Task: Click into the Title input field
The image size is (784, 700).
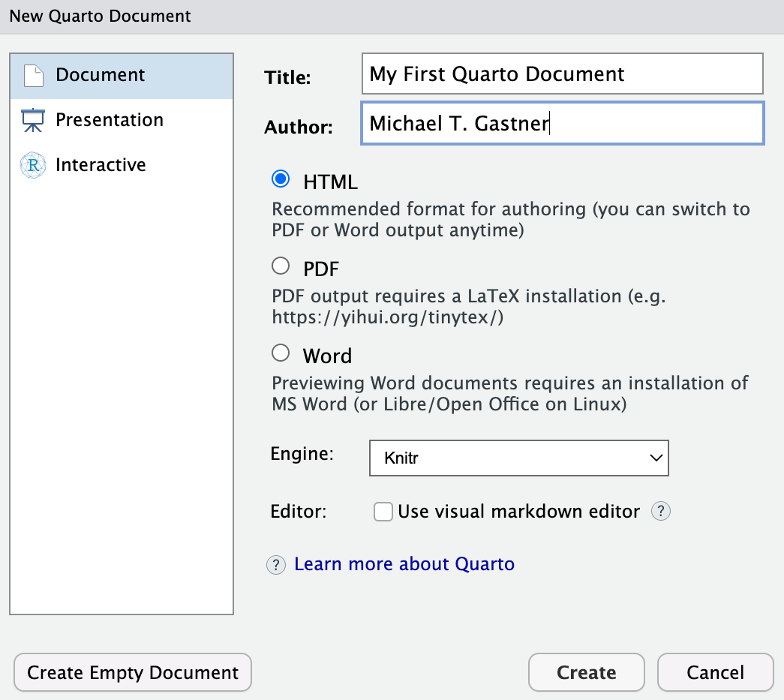Action: [x=563, y=74]
